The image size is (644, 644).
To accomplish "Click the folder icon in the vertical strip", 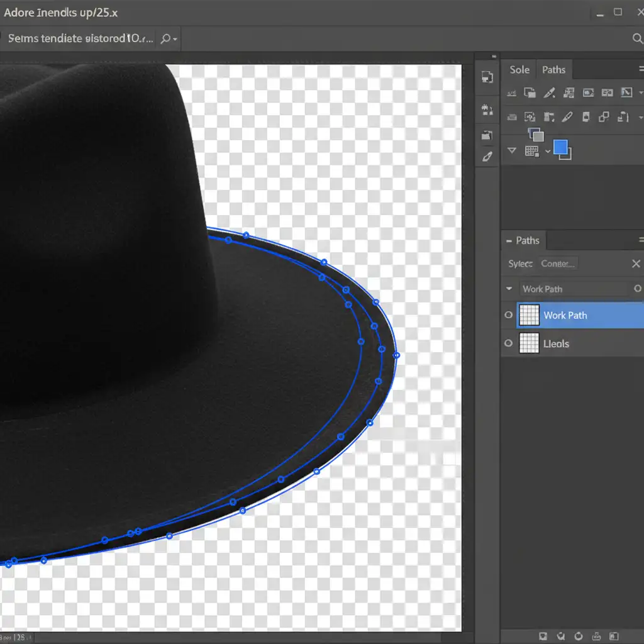I will 487,135.
